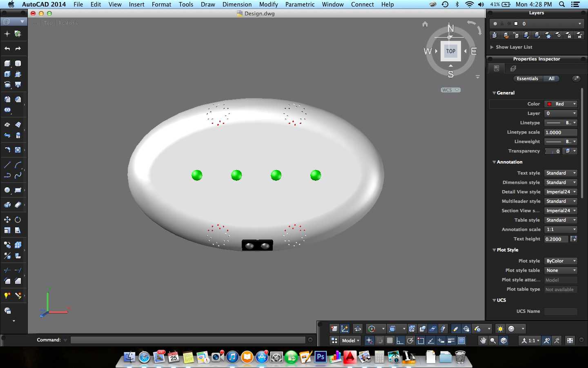Viewport: 588px width, 368px height.
Task: Open AutoCAD from the Dock
Action: tap(350, 357)
